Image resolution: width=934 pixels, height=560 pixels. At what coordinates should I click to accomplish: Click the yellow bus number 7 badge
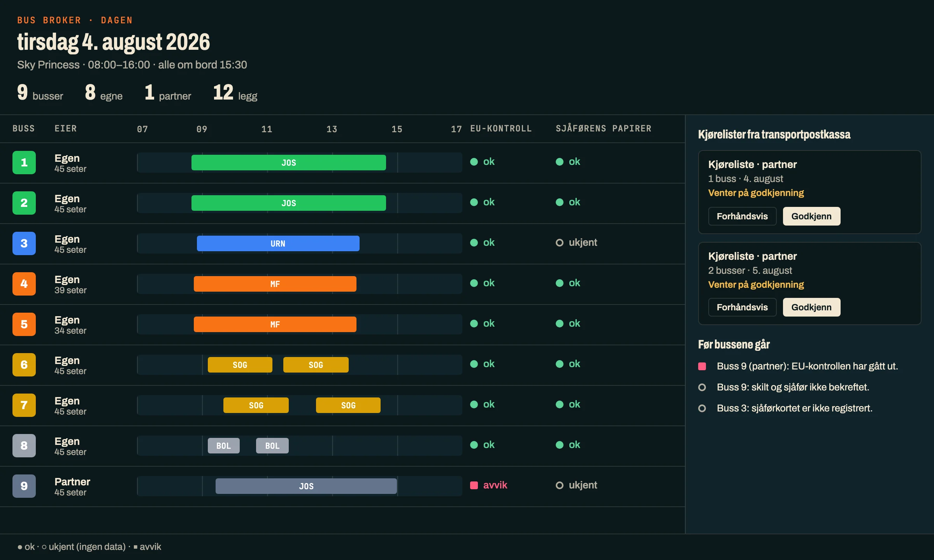24,405
